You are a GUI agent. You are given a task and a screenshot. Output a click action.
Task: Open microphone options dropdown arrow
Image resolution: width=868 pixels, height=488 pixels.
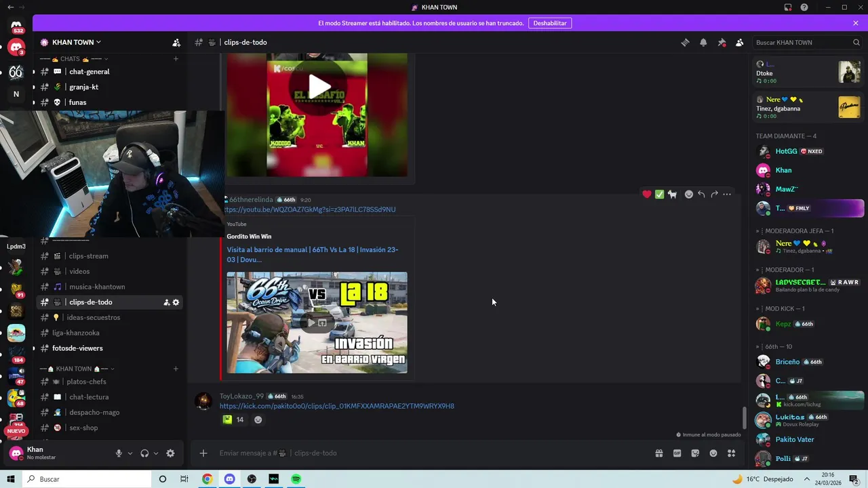(x=130, y=453)
